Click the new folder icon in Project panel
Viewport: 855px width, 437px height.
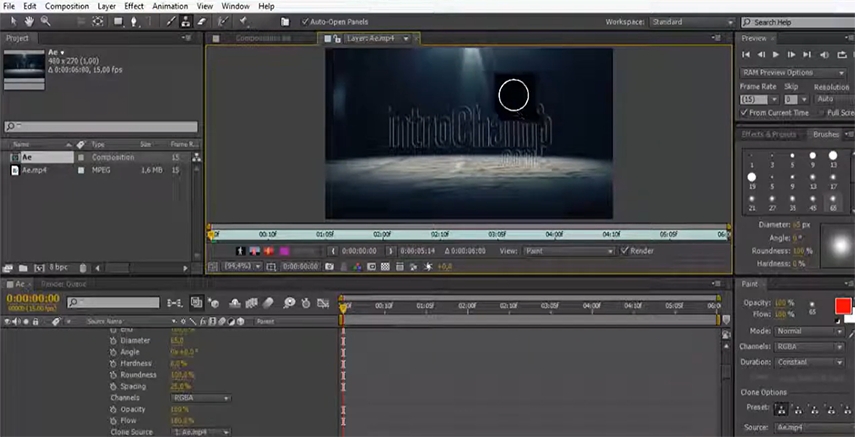pyautogui.click(x=23, y=268)
